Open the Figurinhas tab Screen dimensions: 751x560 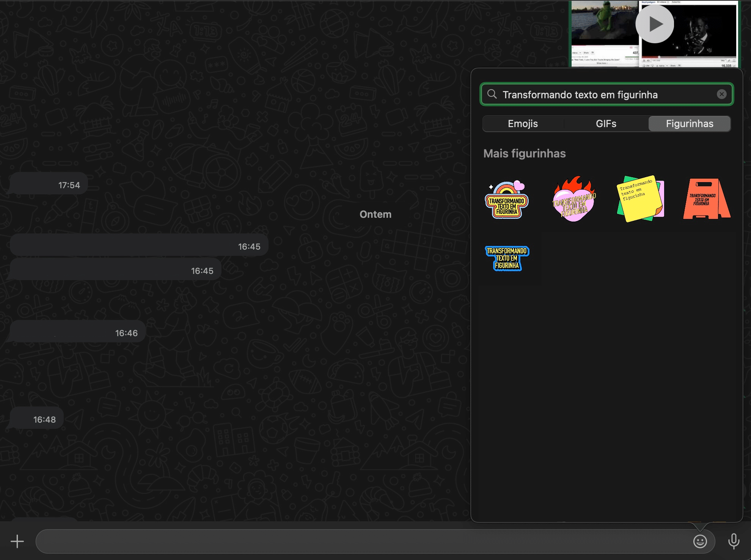click(x=689, y=124)
